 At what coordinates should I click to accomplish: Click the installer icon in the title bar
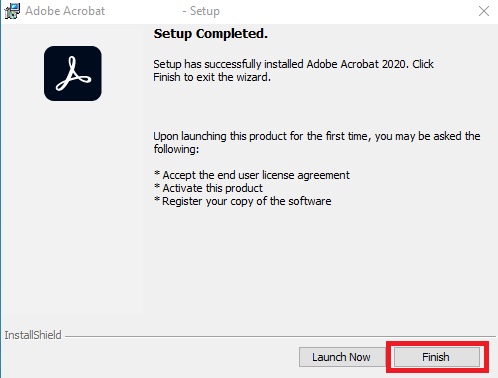pyautogui.click(x=12, y=11)
